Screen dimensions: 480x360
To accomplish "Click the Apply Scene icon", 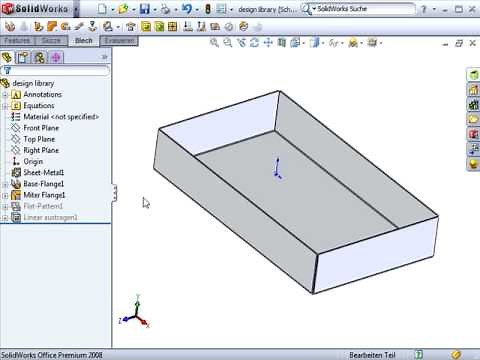I will (x=353, y=43).
